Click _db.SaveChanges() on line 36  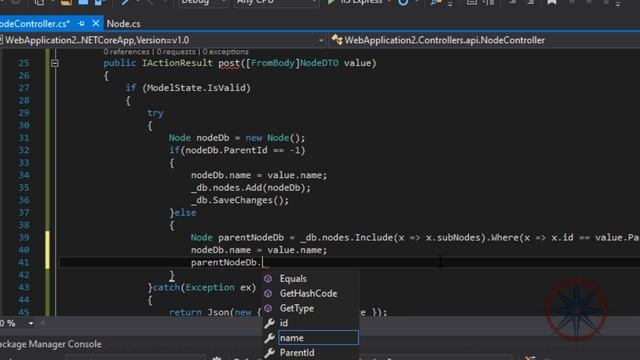point(240,200)
